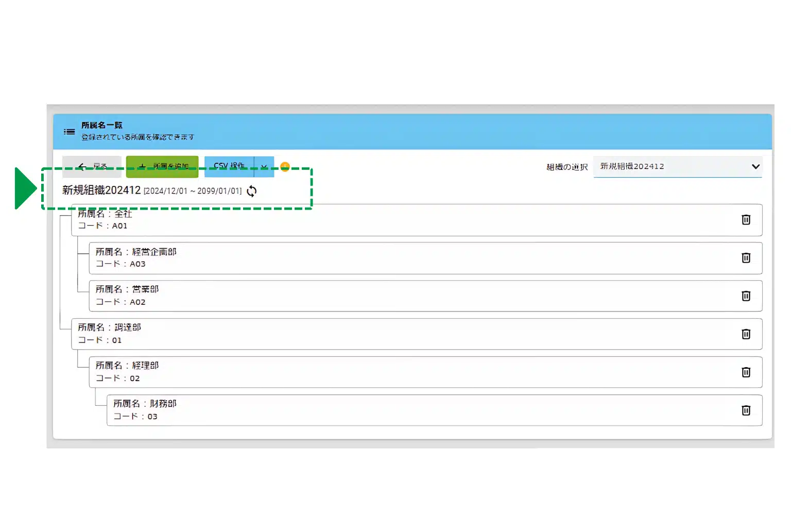This screenshot has width=791, height=532.
Task: Click green 所属を追加 button
Action: pyautogui.click(x=162, y=166)
